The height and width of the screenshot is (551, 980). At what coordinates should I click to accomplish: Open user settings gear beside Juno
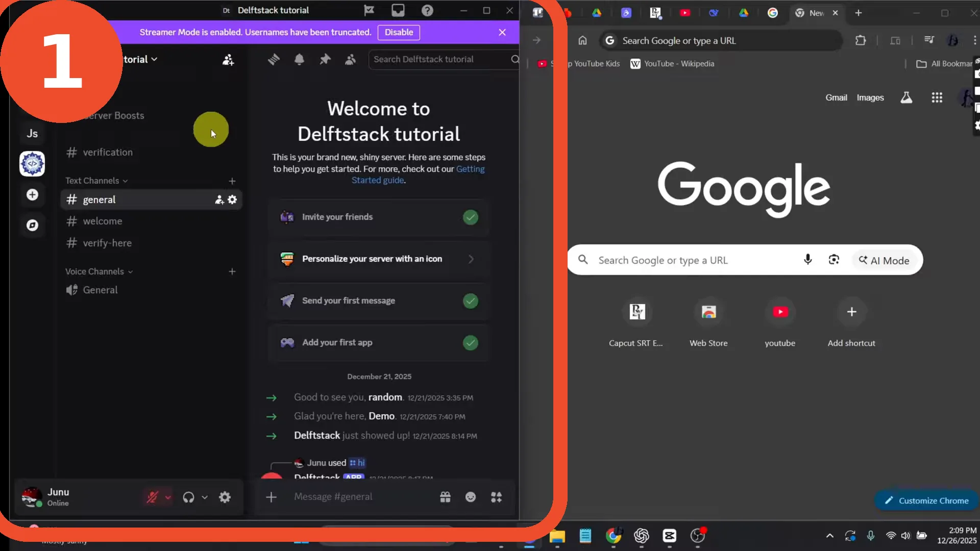pyautogui.click(x=225, y=497)
